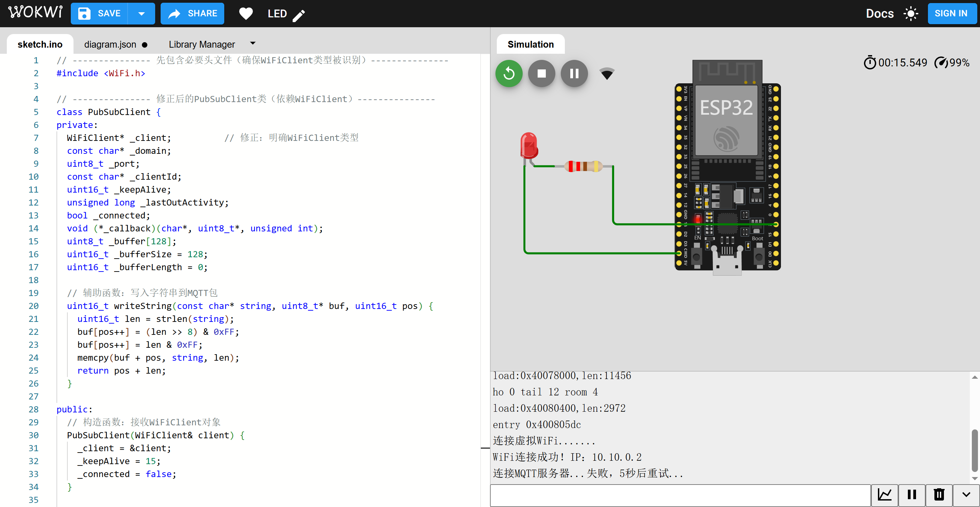
Task: Open the serial plotter chart icon
Action: [884, 495]
